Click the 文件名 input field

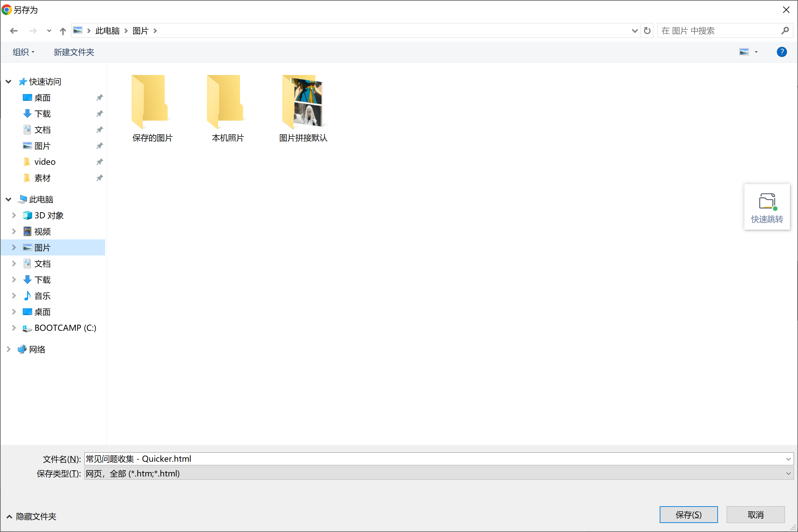point(434,459)
